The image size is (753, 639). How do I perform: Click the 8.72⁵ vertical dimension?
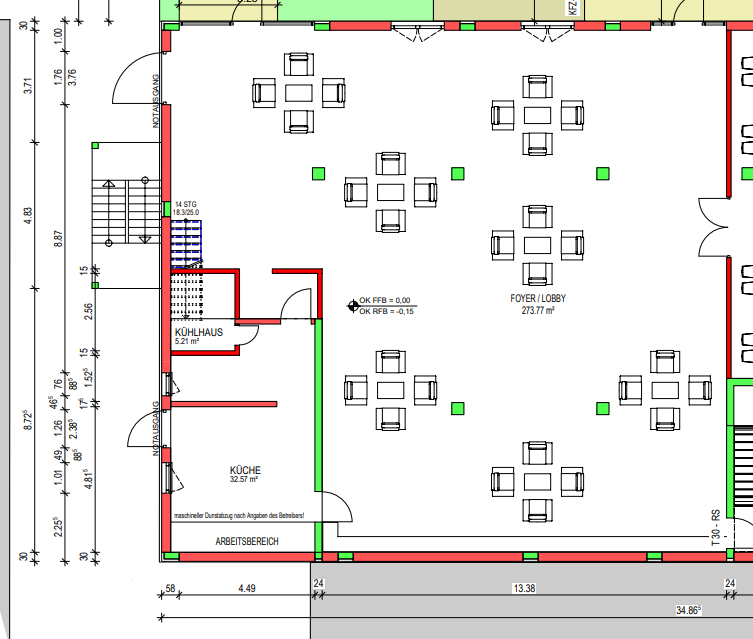(x=28, y=420)
